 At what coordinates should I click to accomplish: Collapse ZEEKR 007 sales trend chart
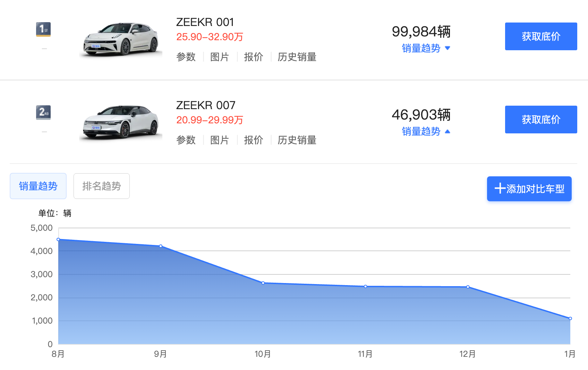[426, 131]
